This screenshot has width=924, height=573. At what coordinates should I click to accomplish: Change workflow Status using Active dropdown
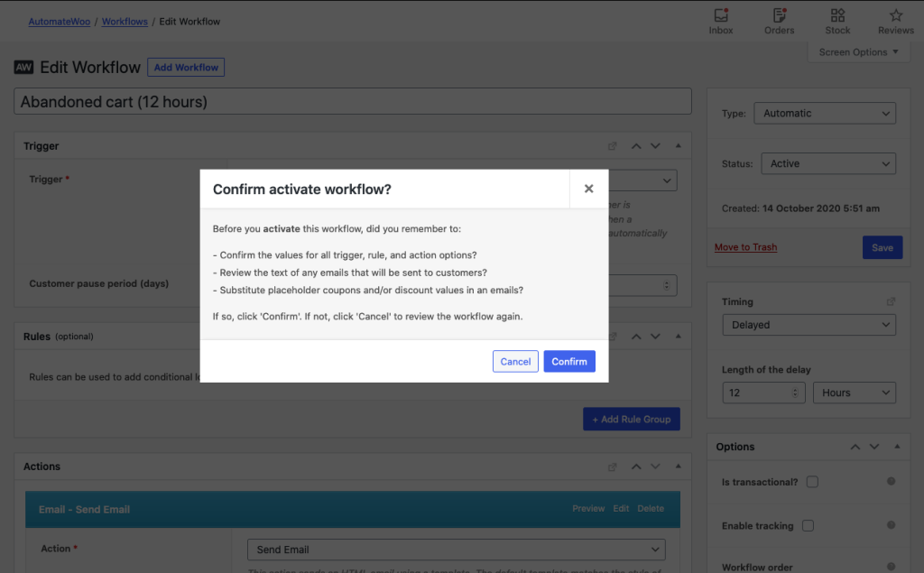click(827, 163)
